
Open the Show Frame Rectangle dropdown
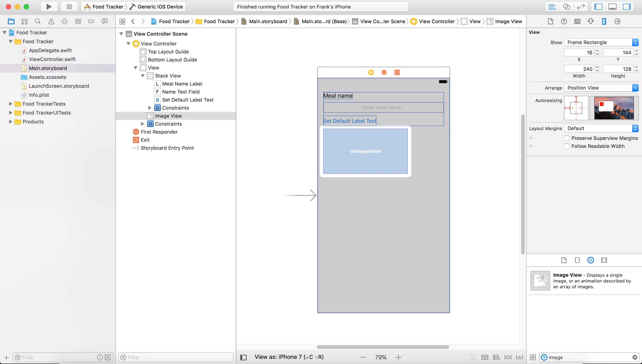coord(601,43)
